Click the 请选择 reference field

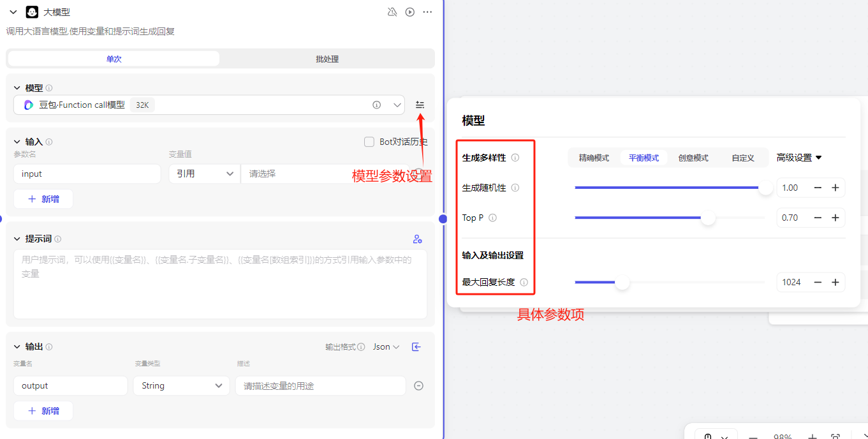point(325,174)
